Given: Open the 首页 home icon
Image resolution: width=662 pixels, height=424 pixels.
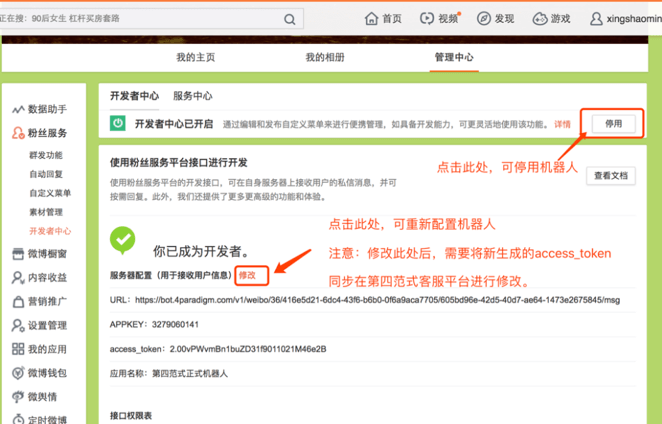Looking at the screenshot, I should [x=371, y=19].
